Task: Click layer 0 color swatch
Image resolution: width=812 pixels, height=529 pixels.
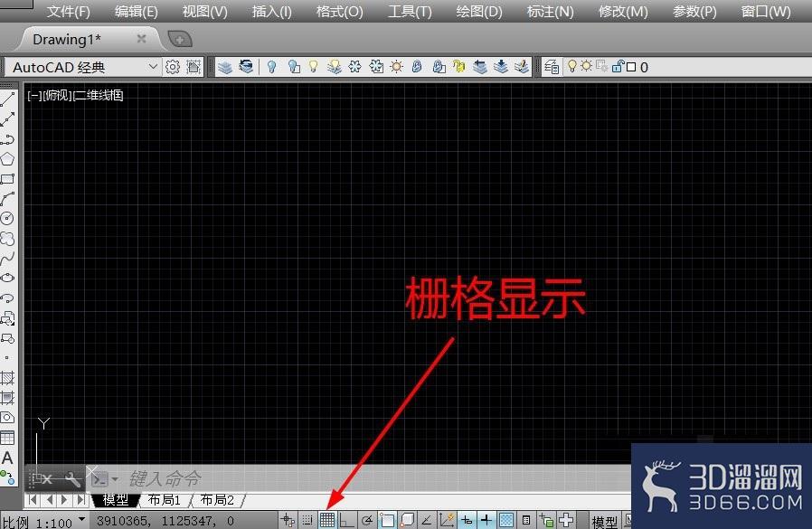Action: (631, 67)
